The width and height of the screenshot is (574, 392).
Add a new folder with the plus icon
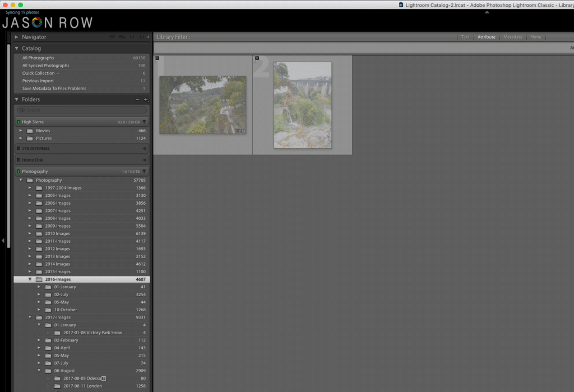click(x=146, y=99)
